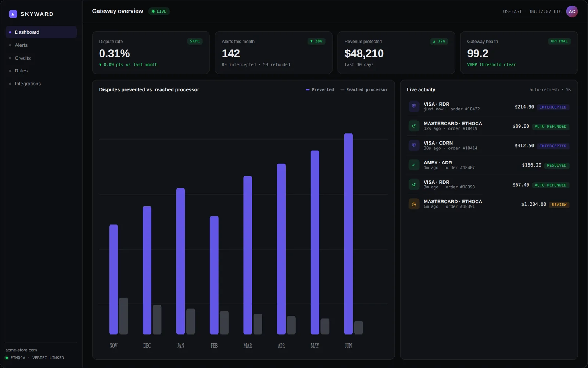Click INTERCEPTED badge for order #18414
This screenshot has height=368, width=588.
(553, 146)
